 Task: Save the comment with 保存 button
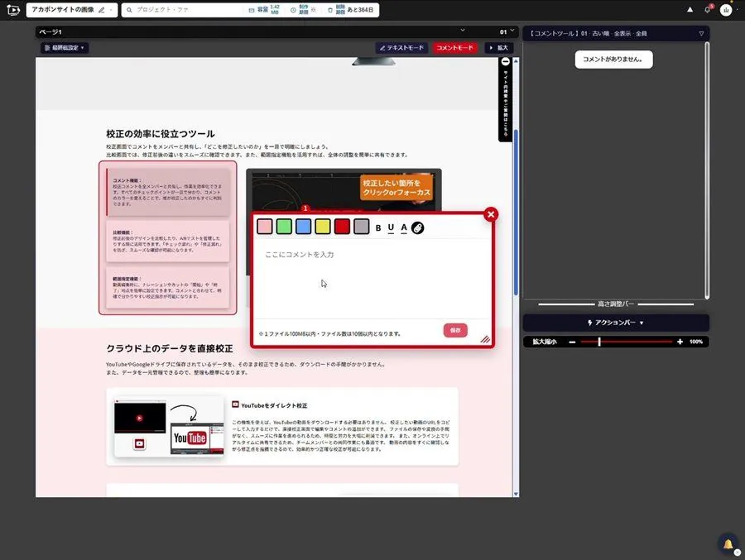455,331
